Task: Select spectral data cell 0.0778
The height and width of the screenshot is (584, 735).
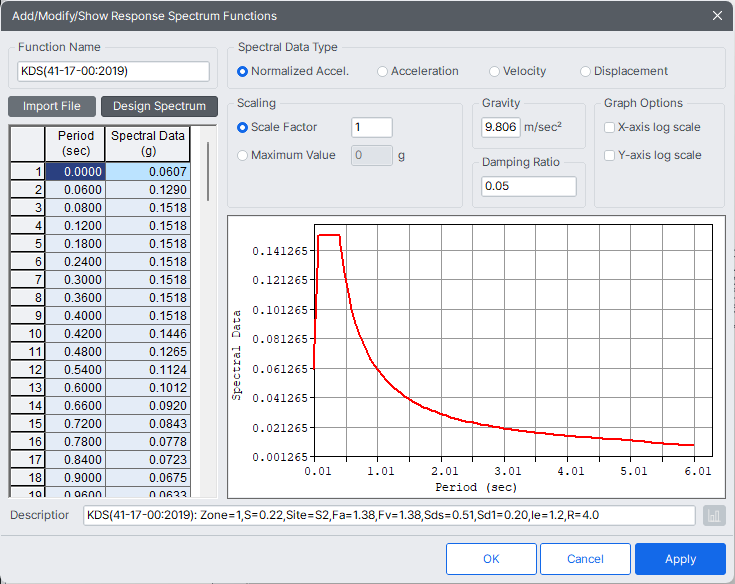Action: (148, 442)
